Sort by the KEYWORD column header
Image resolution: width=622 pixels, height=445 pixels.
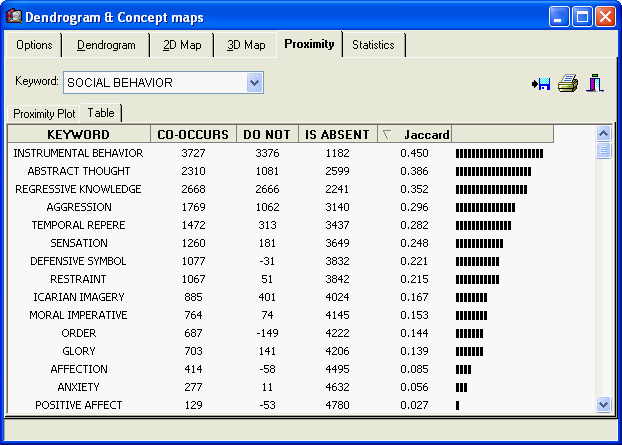coord(78,134)
